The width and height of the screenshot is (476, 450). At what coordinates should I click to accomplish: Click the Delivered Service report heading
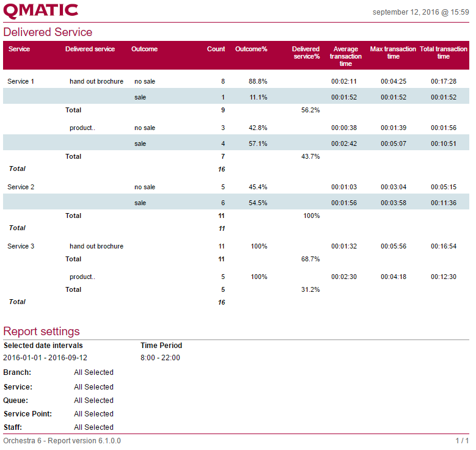coord(48,32)
